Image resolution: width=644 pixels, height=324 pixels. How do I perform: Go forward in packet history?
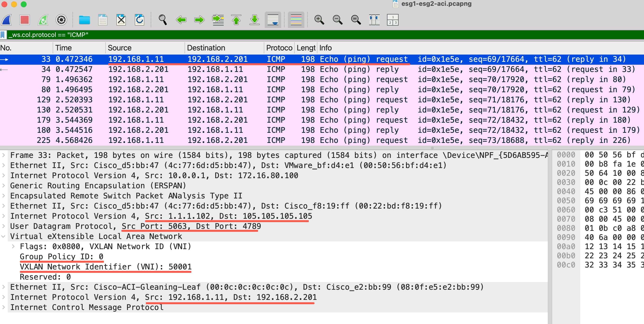click(199, 20)
